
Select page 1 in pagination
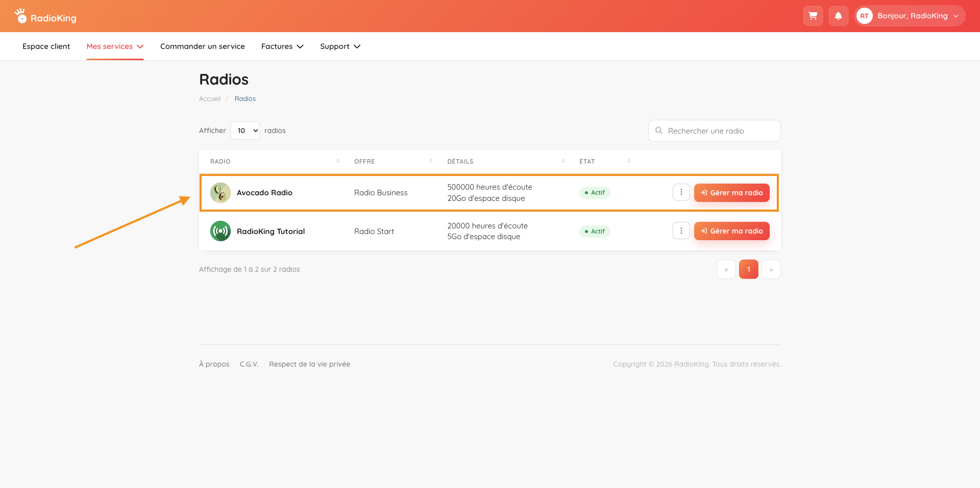click(x=749, y=269)
